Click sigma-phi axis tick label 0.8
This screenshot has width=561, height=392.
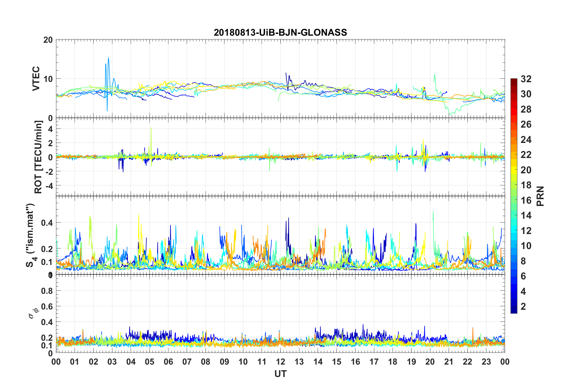[x=47, y=291]
